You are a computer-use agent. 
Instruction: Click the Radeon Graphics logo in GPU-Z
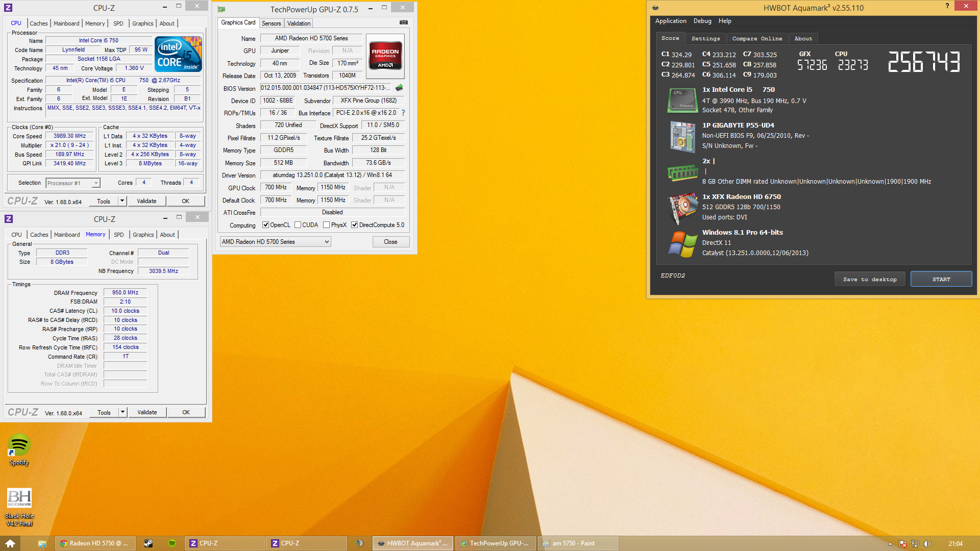coord(385,56)
